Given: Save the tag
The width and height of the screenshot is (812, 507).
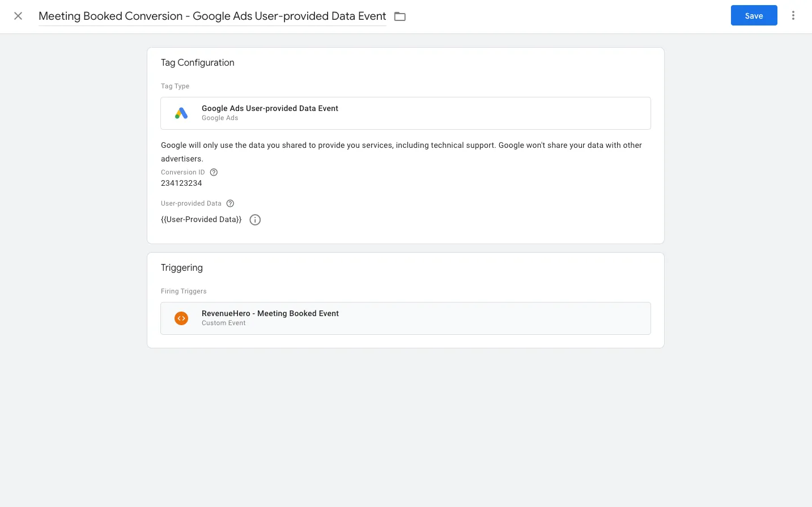Looking at the screenshot, I should pos(754,16).
